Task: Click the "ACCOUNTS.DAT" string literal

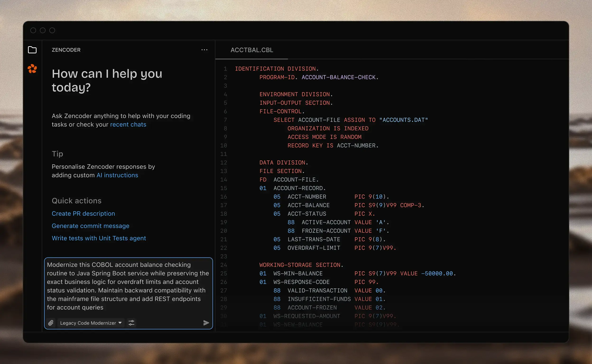Action: (404, 120)
